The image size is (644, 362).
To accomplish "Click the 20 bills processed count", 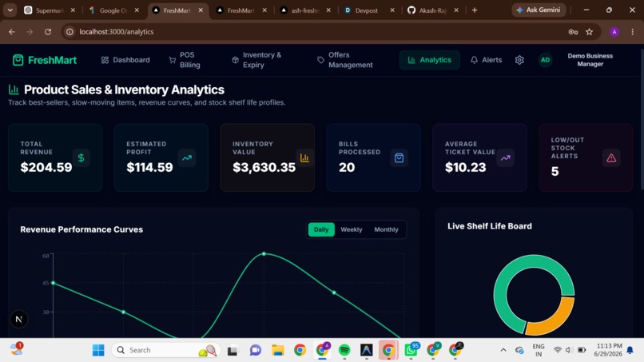I will (x=347, y=167).
